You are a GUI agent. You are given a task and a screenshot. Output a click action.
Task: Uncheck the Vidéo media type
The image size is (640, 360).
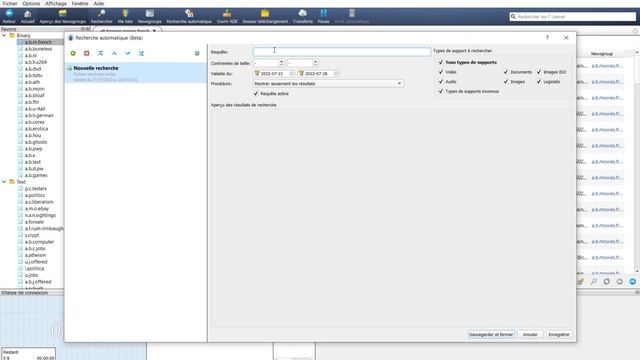[441, 72]
